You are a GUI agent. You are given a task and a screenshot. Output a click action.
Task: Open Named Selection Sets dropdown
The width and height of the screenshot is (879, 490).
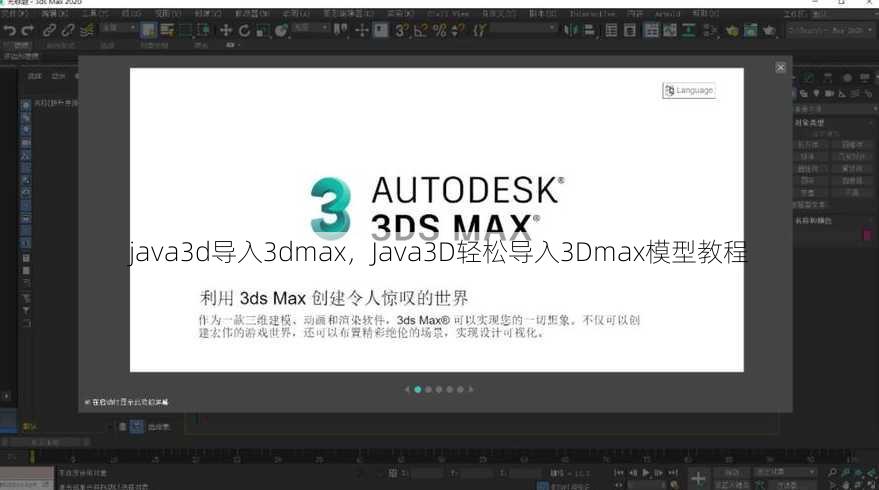pyautogui.click(x=524, y=27)
